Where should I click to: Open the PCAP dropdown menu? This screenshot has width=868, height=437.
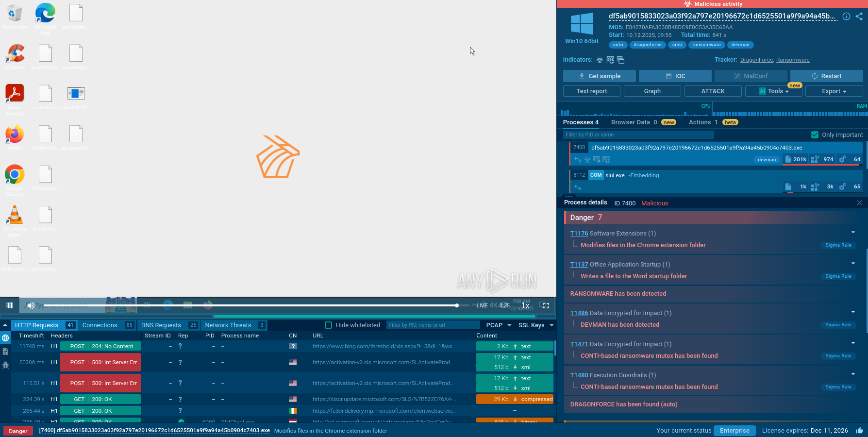[x=499, y=325]
